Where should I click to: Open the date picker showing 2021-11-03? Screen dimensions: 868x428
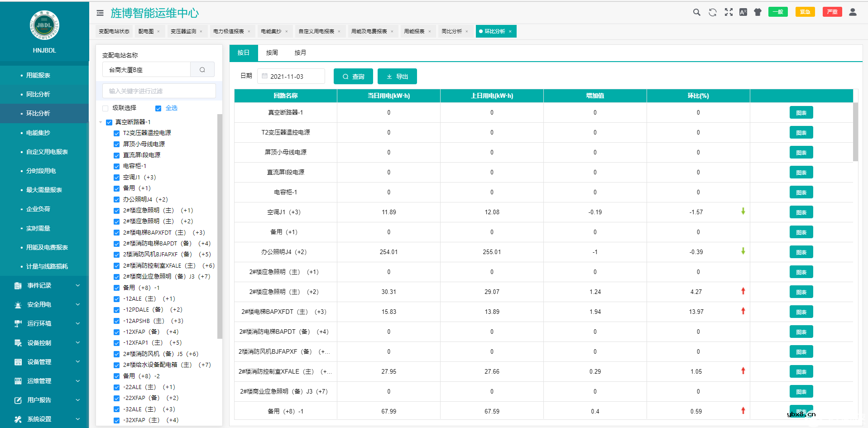[291, 76]
